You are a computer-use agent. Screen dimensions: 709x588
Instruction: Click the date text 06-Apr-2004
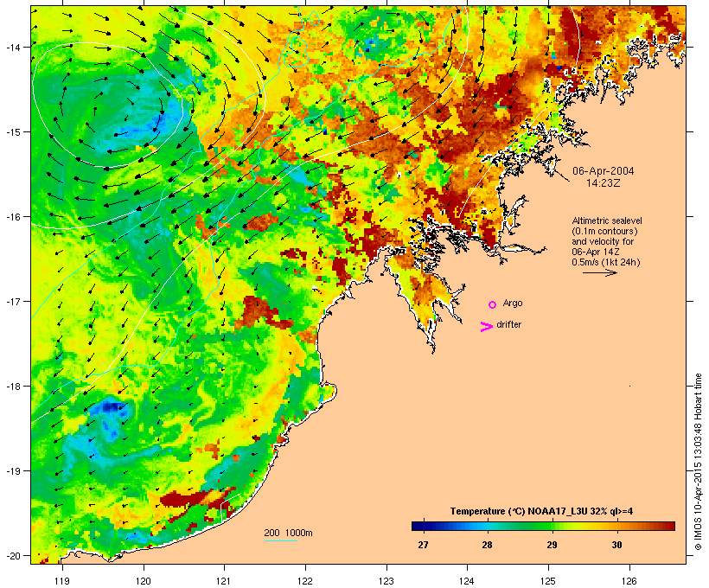pos(604,171)
